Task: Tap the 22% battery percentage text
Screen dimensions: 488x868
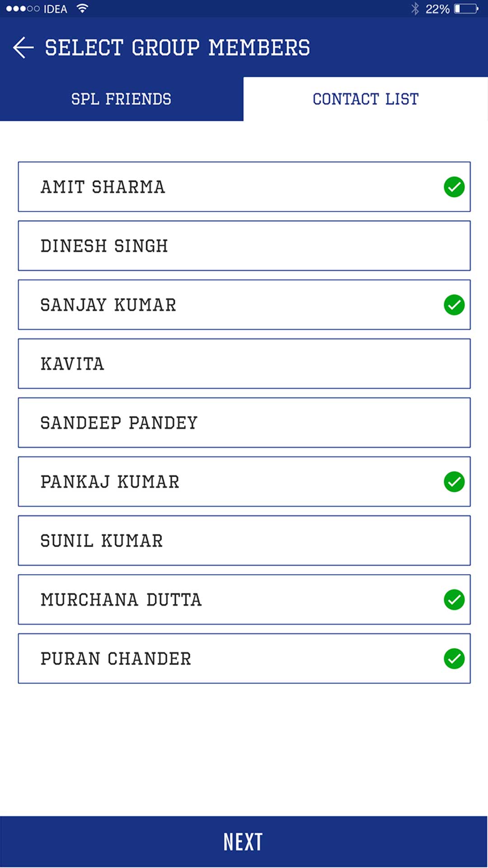Action: [437, 9]
